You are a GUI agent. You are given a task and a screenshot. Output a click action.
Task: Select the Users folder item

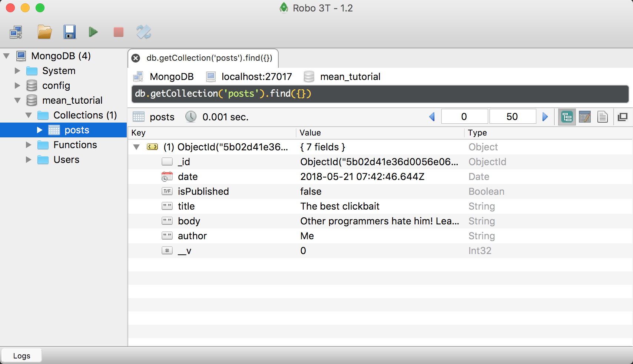(x=66, y=160)
